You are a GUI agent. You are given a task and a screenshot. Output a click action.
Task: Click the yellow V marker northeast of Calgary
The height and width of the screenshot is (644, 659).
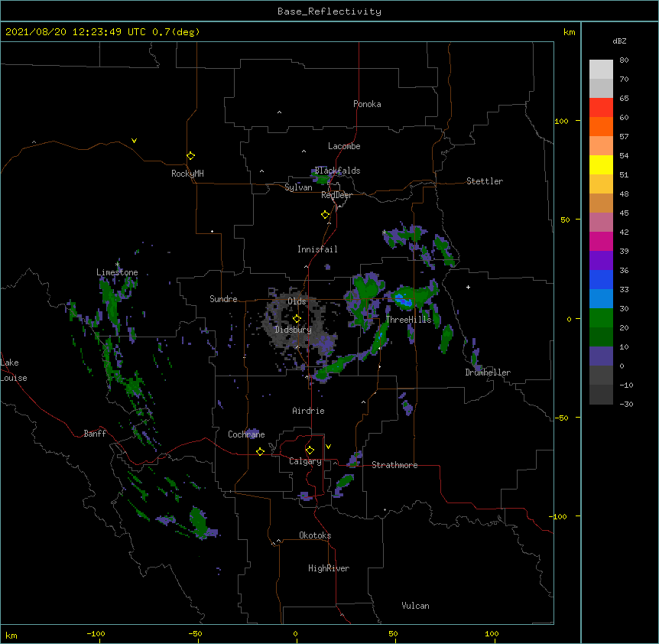coord(328,447)
